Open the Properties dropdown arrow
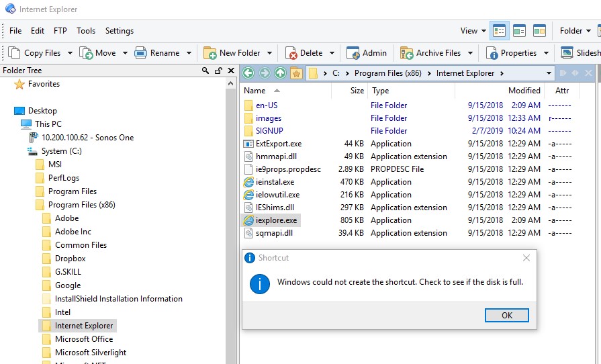601x364 pixels. tap(546, 53)
